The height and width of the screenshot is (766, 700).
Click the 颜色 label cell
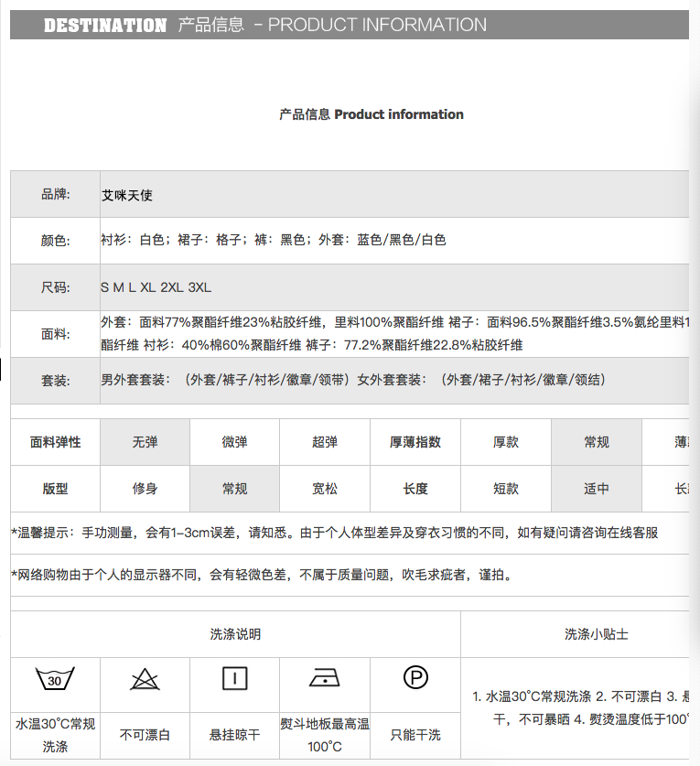point(55,241)
